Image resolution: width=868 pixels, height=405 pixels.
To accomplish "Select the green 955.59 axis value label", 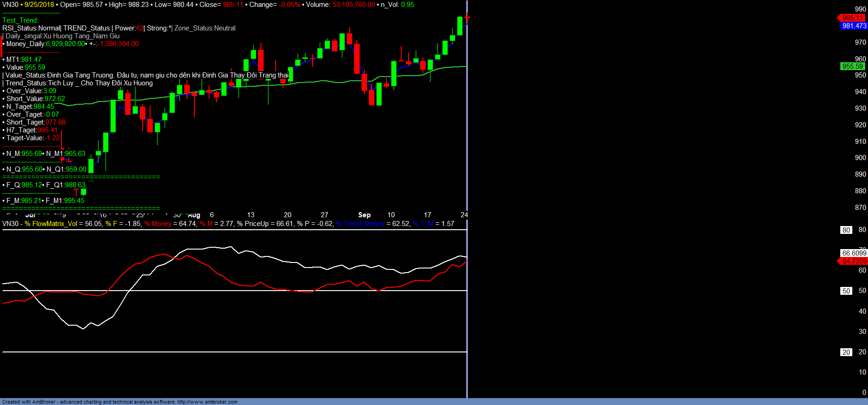I will pos(852,66).
